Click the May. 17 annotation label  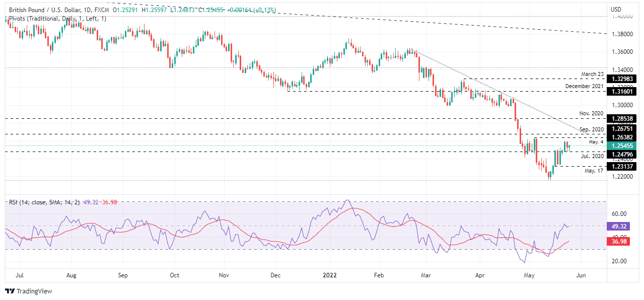point(594,171)
